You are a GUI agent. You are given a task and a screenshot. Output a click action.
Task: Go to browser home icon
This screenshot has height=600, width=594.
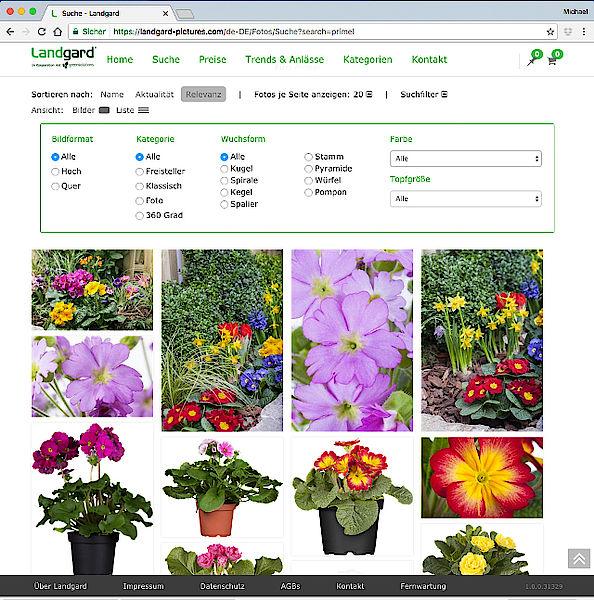click(x=57, y=32)
